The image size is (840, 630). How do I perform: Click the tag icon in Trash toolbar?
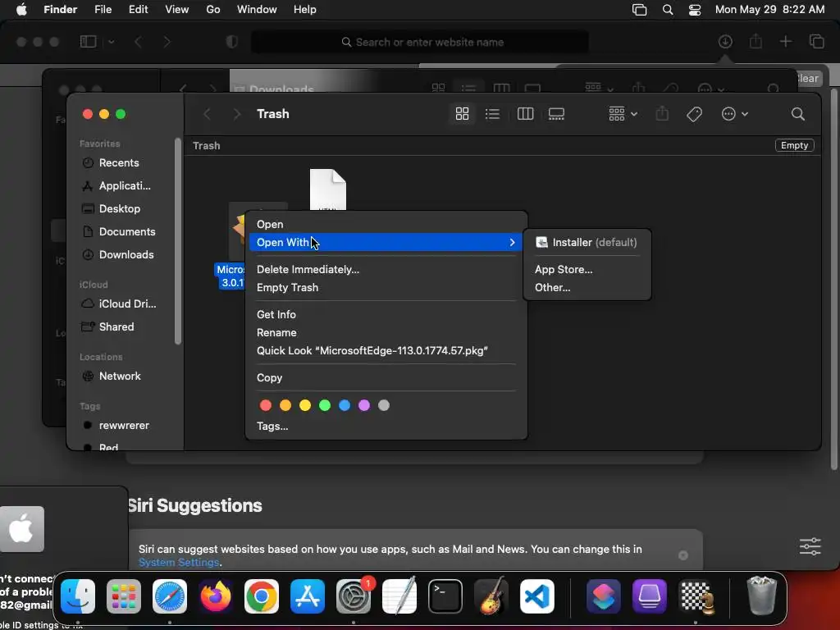pyautogui.click(x=694, y=113)
